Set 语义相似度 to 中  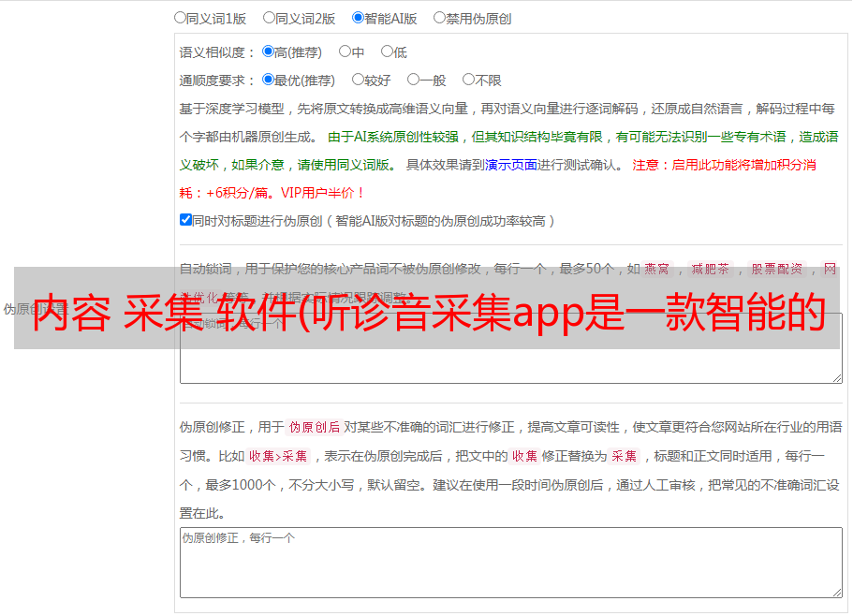point(345,51)
